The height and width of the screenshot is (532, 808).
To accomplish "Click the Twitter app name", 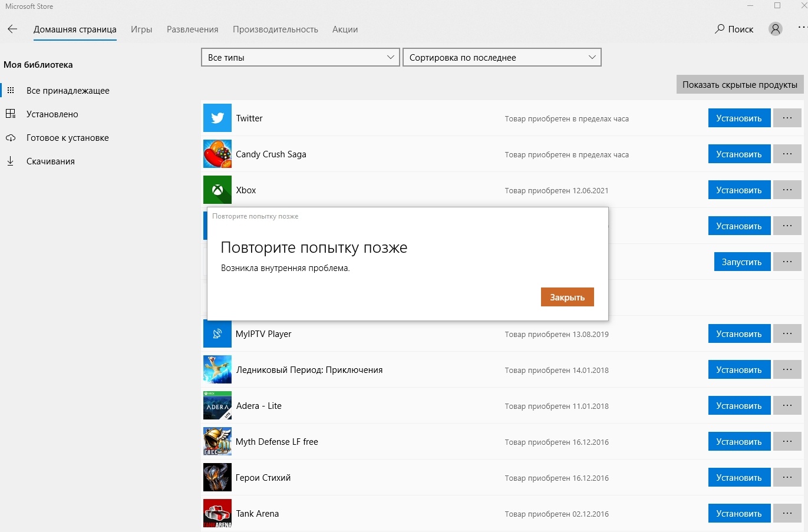I will 249,118.
